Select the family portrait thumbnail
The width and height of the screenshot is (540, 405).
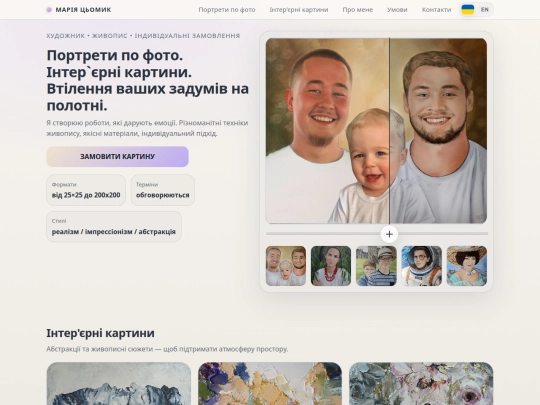286,266
